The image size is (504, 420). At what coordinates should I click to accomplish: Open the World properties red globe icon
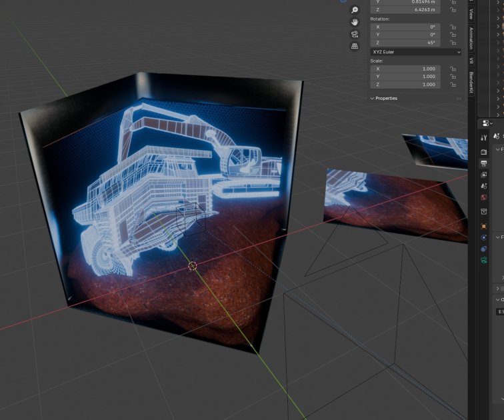coord(484,198)
